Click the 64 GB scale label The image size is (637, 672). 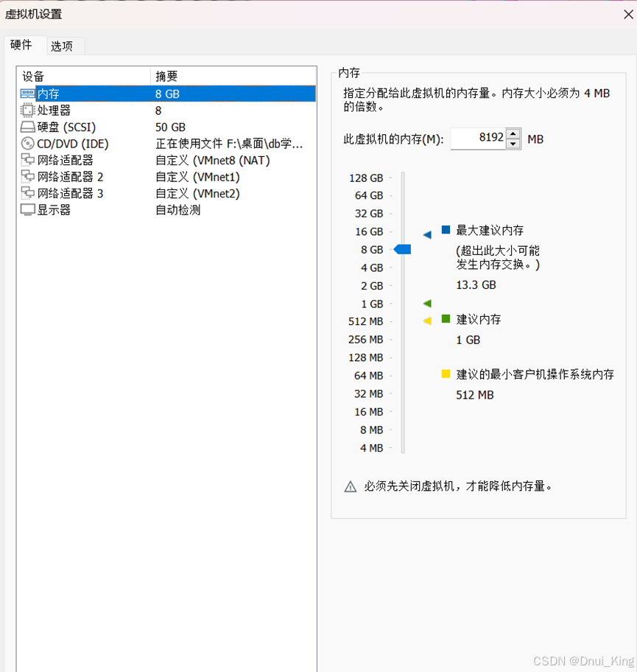tap(369, 195)
